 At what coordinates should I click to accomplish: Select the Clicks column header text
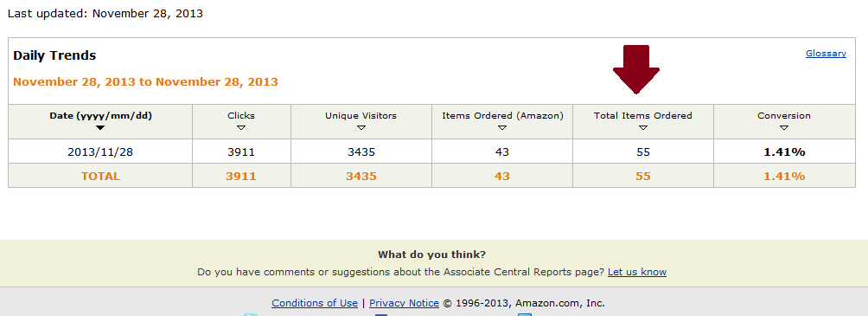tap(241, 116)
